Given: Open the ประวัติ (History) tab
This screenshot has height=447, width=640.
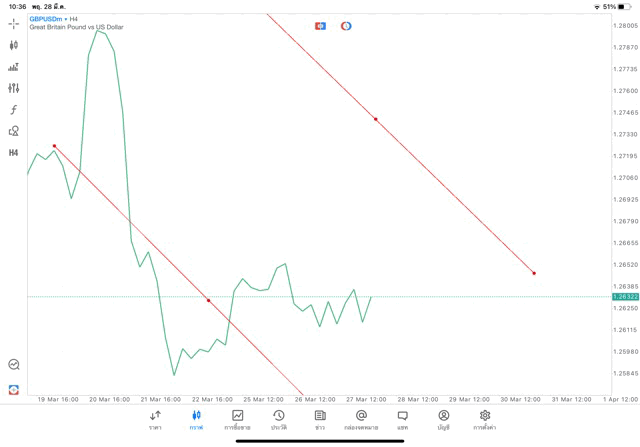Looking at the screenshot, I should [279, 419].
